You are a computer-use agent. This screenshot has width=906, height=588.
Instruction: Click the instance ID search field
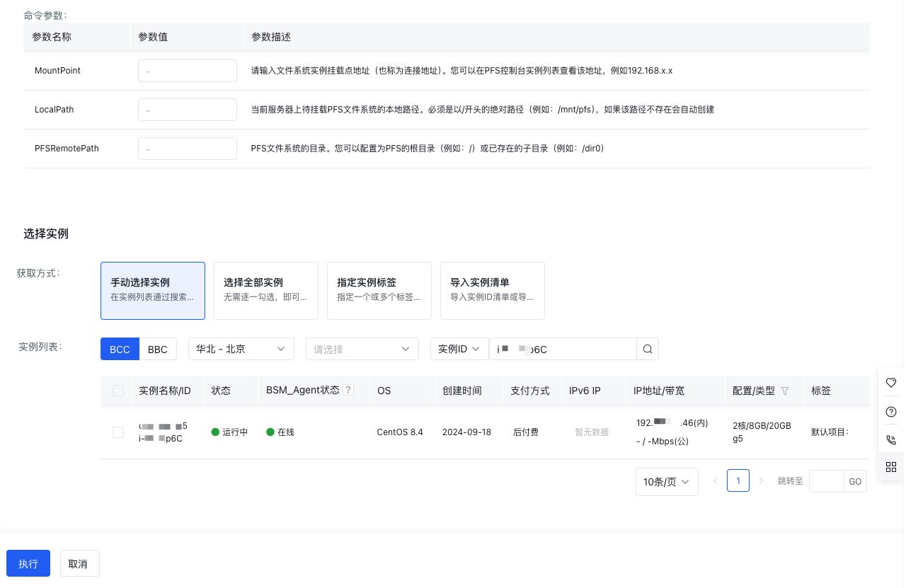coord(563,349)
